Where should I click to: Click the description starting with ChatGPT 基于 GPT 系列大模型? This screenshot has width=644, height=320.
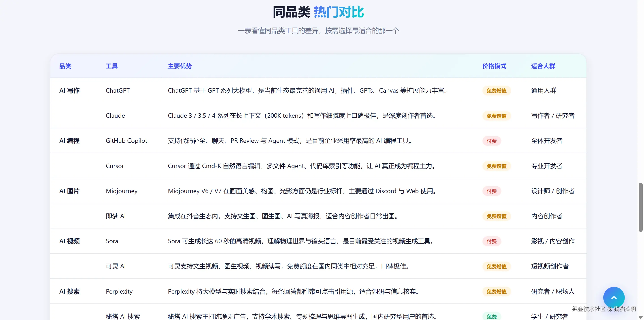308,90
